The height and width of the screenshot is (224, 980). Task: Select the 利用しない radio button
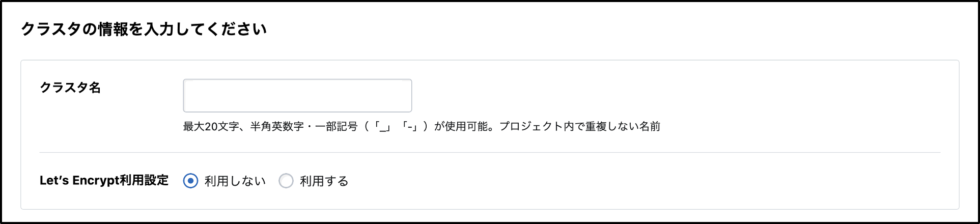[190, 181]
